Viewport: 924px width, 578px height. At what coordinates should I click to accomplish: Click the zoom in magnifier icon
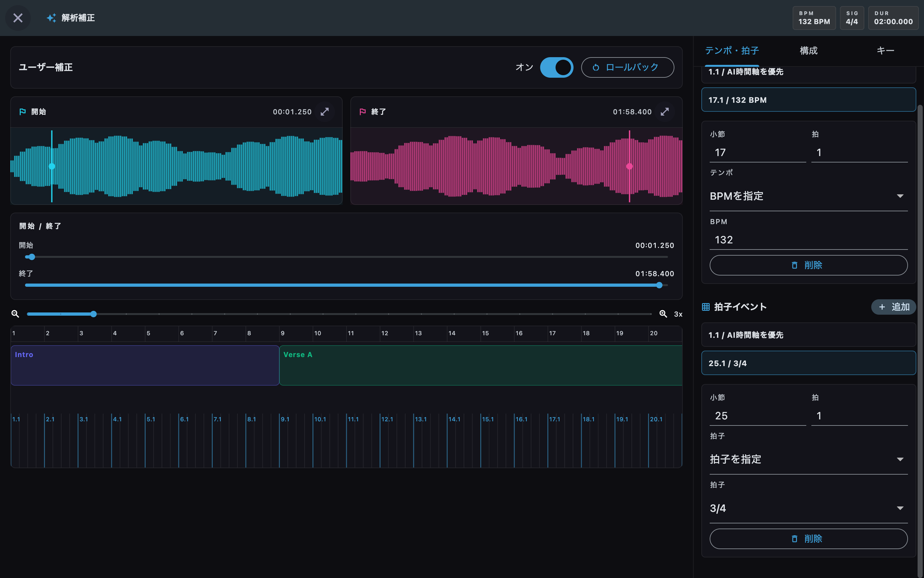coord(663,314)
